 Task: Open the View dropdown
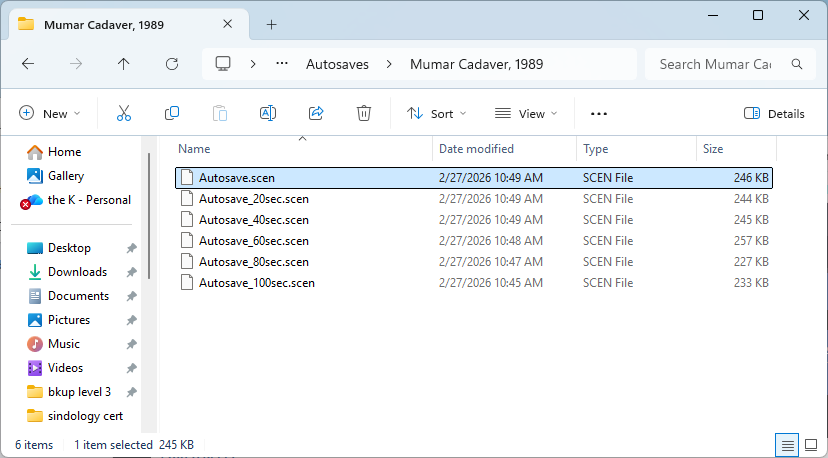[526, 114]
